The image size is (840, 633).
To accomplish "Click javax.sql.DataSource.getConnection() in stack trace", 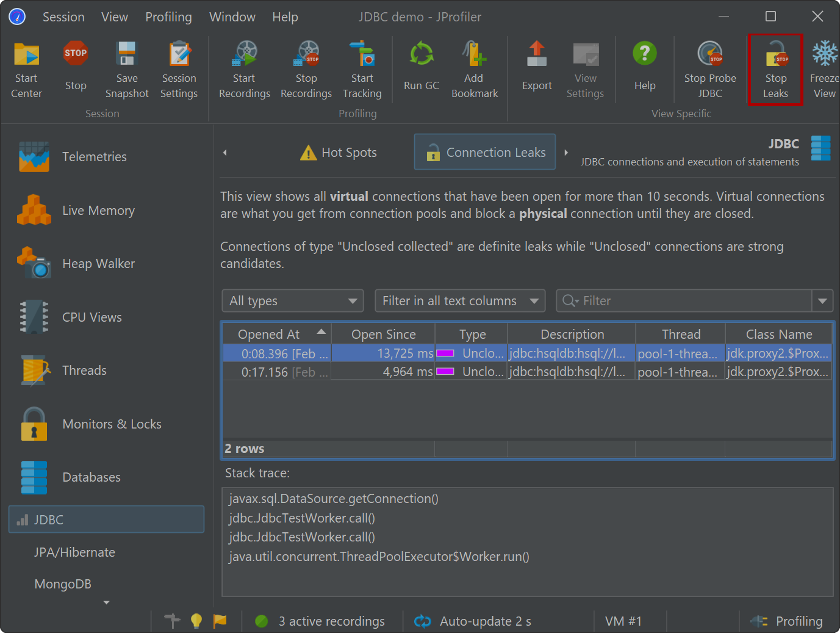I will click(x=334, y=499).
